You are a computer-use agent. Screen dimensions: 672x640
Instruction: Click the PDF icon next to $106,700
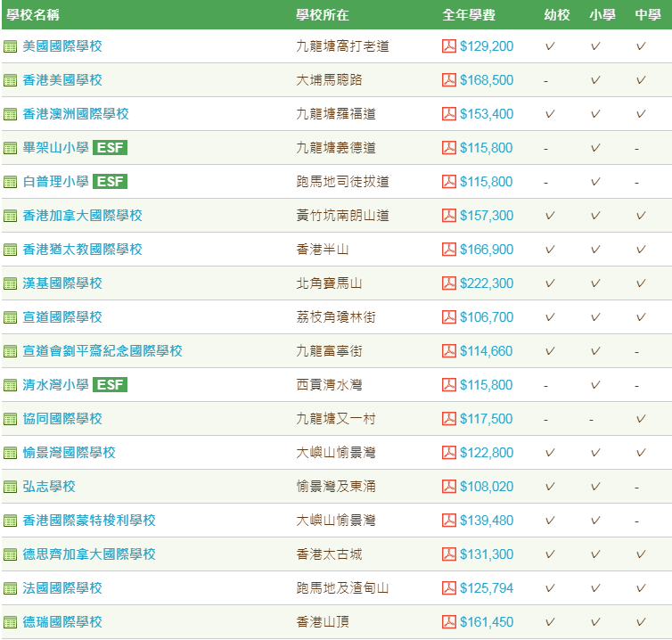click(448, 316)
